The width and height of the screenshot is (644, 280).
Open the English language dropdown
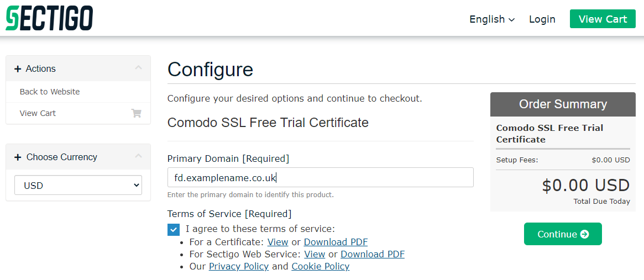[491, 19]
